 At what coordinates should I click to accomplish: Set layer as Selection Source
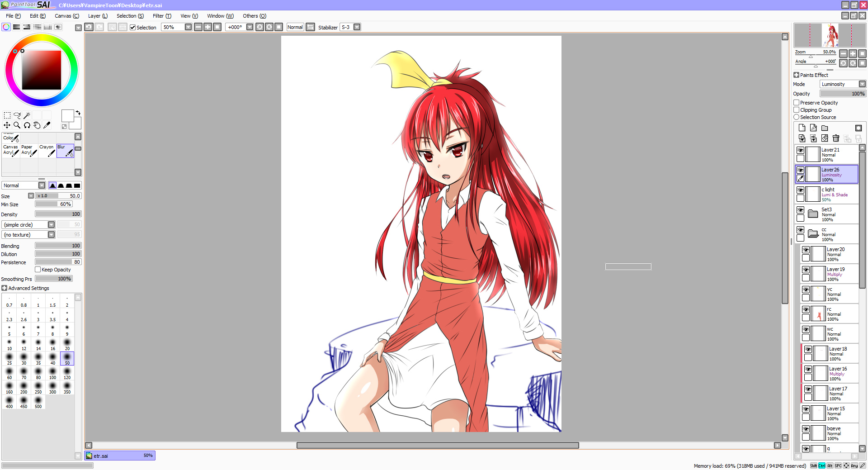tap(797, 117)
